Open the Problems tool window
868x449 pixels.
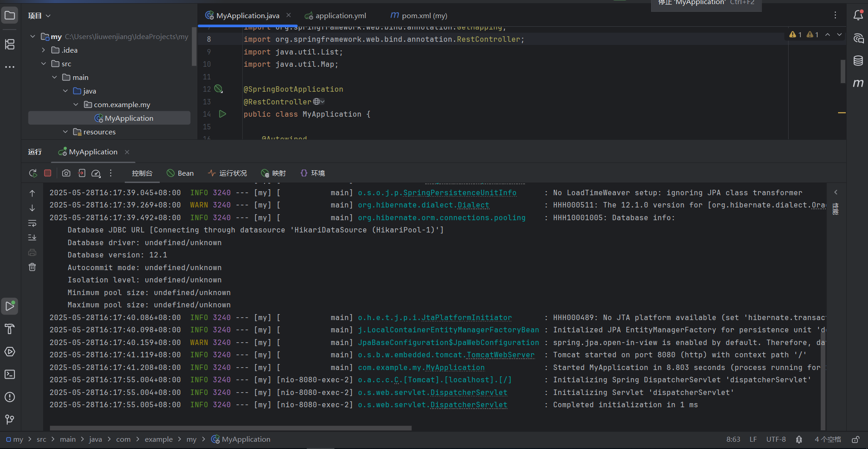tap(10, 397)
